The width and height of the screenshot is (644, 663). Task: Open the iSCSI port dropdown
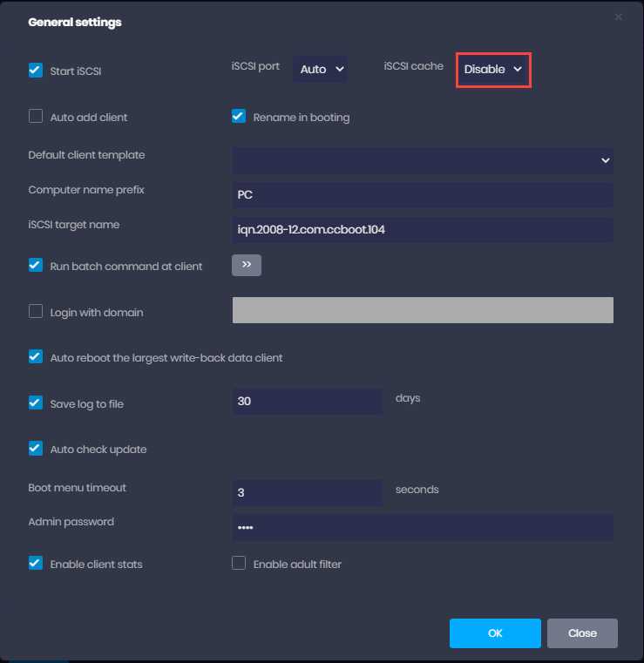[321, 69]
